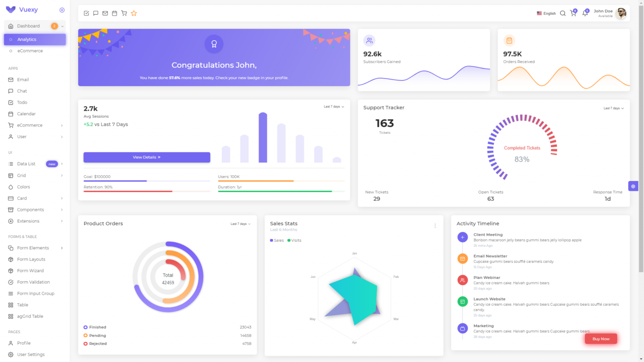
Task: Select eCommerce under Dashboard section
Action: 30,50
